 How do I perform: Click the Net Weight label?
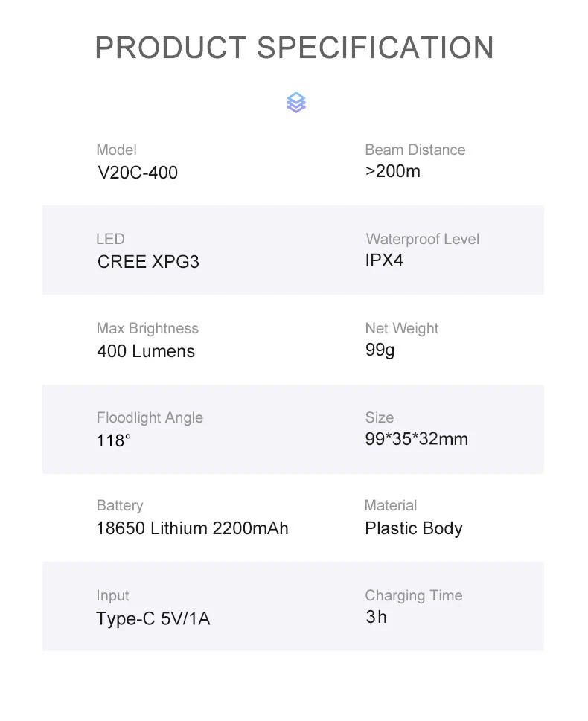(x=401, y=328)
